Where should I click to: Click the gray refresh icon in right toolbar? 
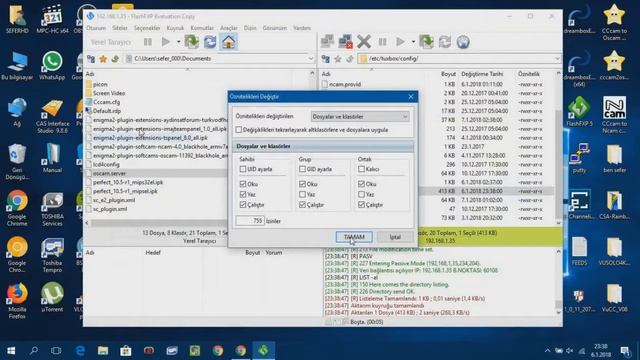(444, 42)
